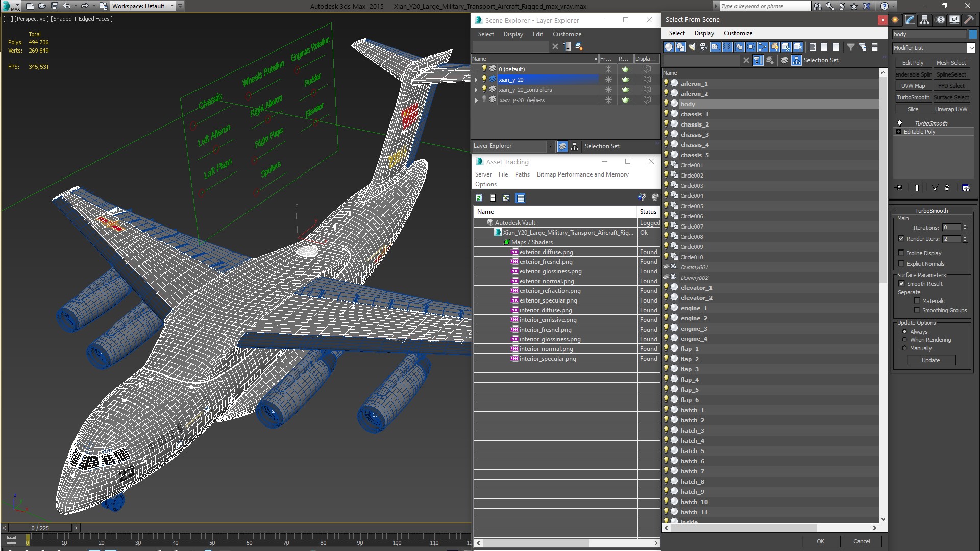Click Select All icon in Select From Scene
Viewport: 980px width, 551px height.
click(x=812, y=47)
